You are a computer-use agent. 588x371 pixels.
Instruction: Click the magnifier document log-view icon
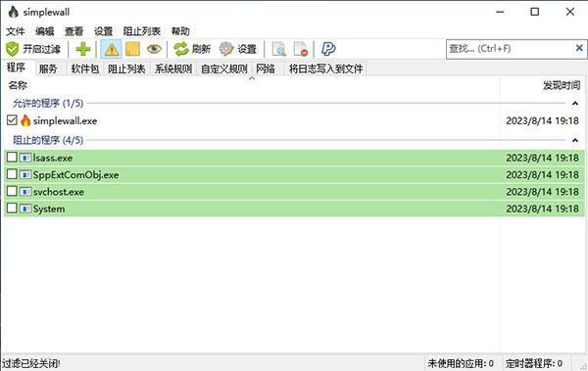pyautogui.click(x=279, y=49)
